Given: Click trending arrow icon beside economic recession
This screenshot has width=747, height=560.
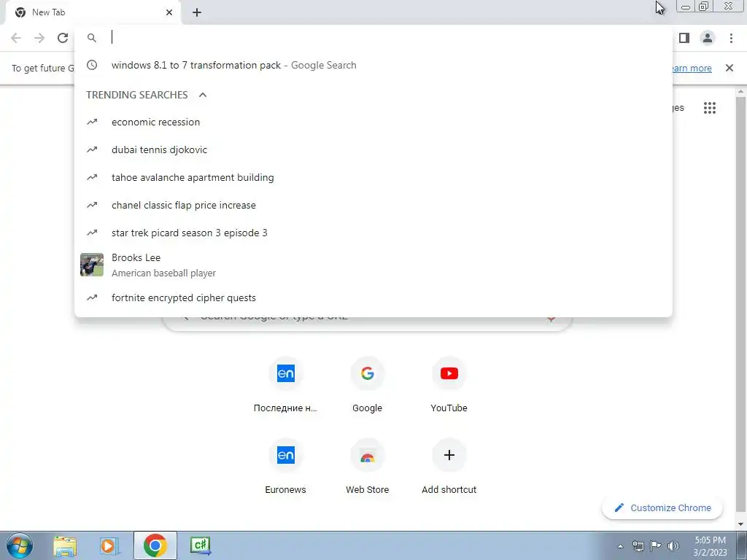Looking at the screenshot, I should click(x=92, y=122).
